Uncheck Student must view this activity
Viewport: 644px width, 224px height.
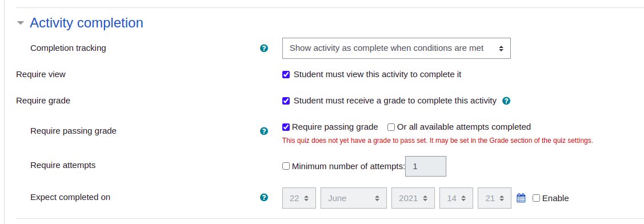coord(286,75)
